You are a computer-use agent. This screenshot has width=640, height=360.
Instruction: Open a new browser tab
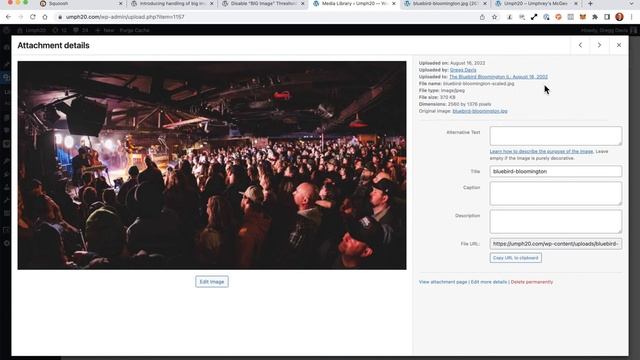tap(590, 4)
